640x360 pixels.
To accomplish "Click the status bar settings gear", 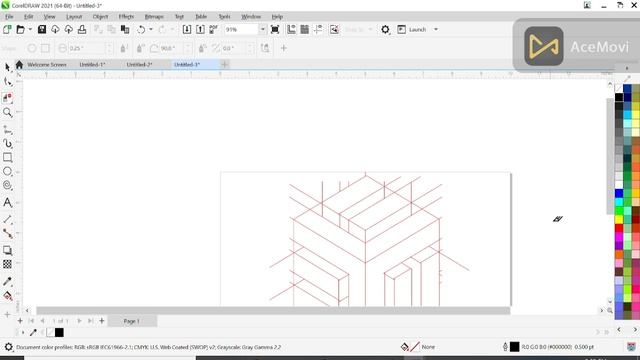I will [x=8, y=347].
